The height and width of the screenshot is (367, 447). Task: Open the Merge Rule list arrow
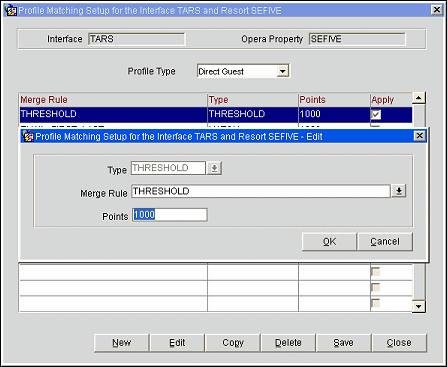(x=399, y=191)
